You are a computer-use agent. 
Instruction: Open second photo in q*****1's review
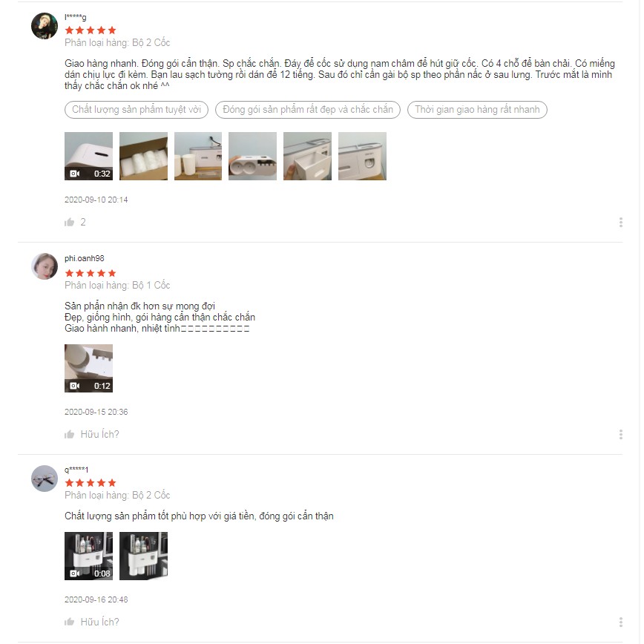[143, 556]
